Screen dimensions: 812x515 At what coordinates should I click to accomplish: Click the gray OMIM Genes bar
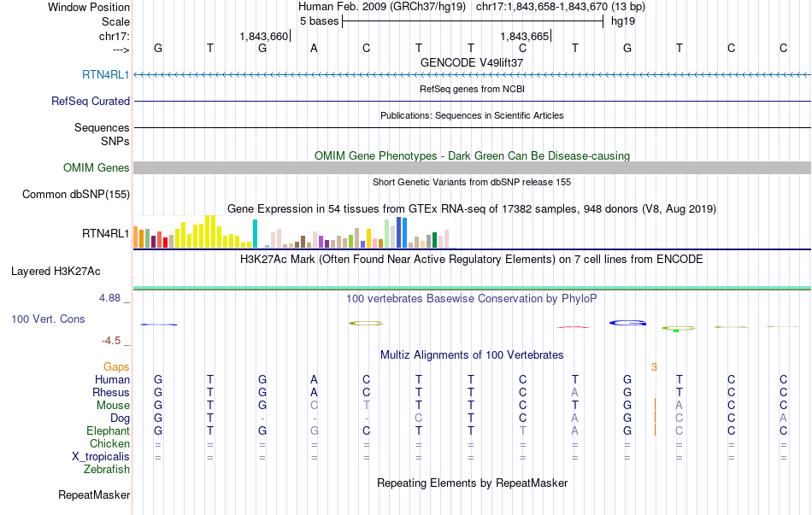point(472,167)
